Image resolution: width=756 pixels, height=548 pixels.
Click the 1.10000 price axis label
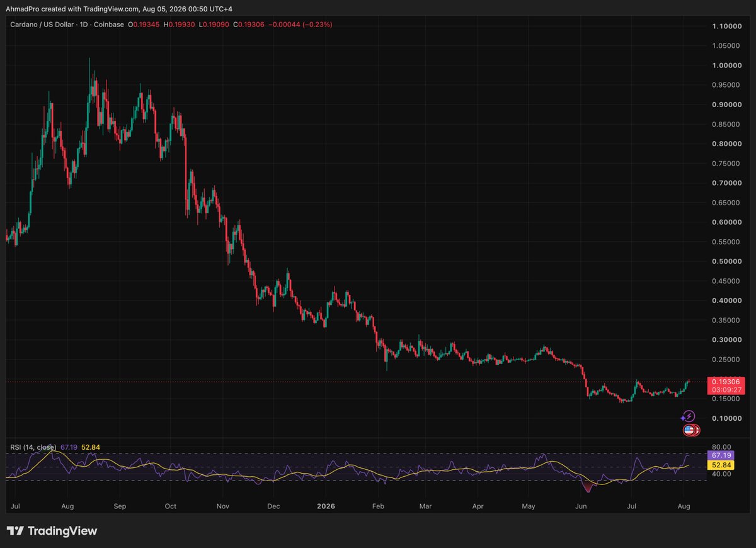click(x=726, y=26)
